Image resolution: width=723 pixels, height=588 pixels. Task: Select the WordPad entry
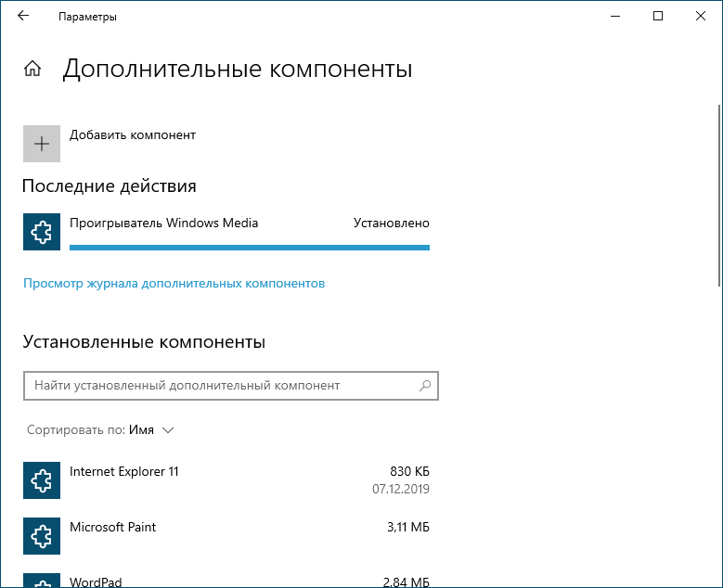pyautogui.click(x=226, y=581)
